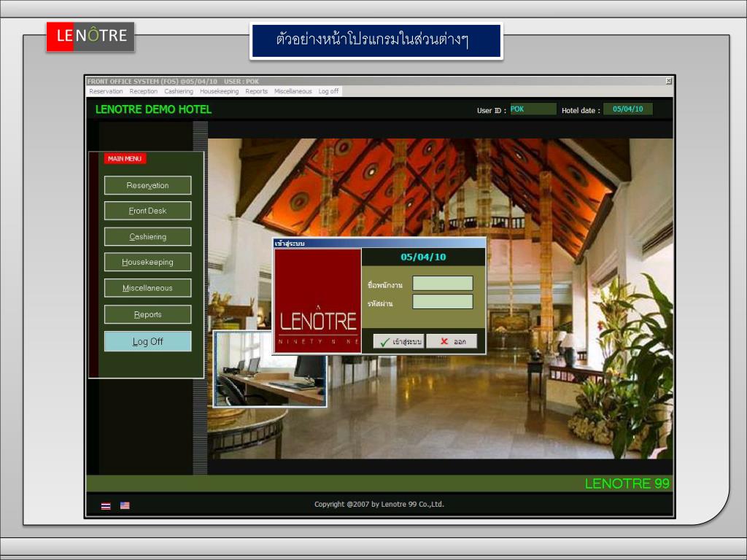The height and width of the screenshot is (560, 747).
Task: Click the Thai slide title banner
Action: tap(376, 41)
